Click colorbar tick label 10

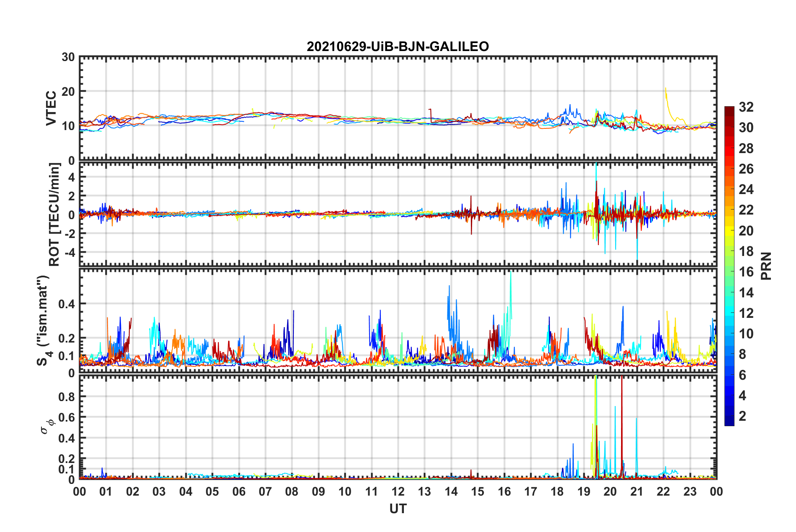[x=746, y=334]
